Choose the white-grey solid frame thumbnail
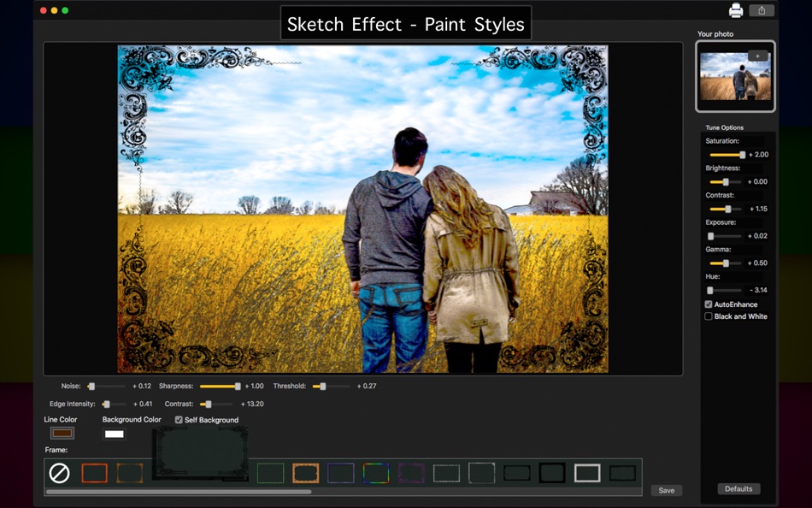 (x=587, y=473)
